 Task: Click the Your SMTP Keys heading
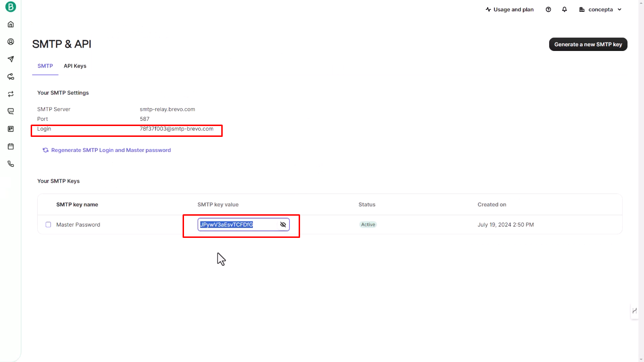click(59, 181)
